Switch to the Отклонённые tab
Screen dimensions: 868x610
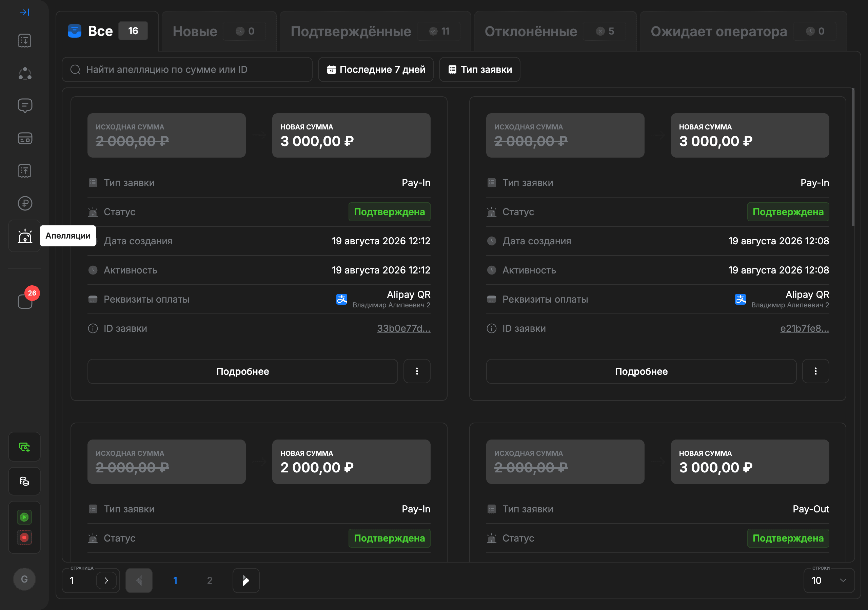(x=555, y=31)
